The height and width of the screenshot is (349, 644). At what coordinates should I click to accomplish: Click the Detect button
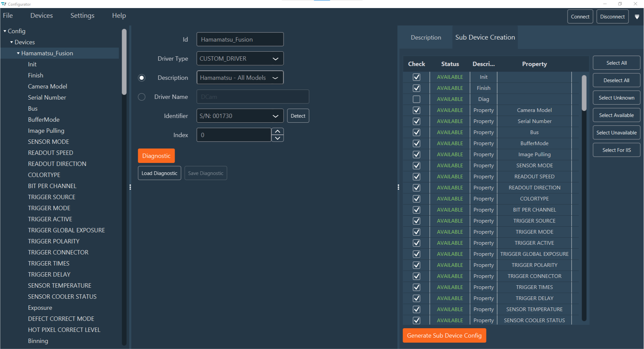[x=298, y=116]
